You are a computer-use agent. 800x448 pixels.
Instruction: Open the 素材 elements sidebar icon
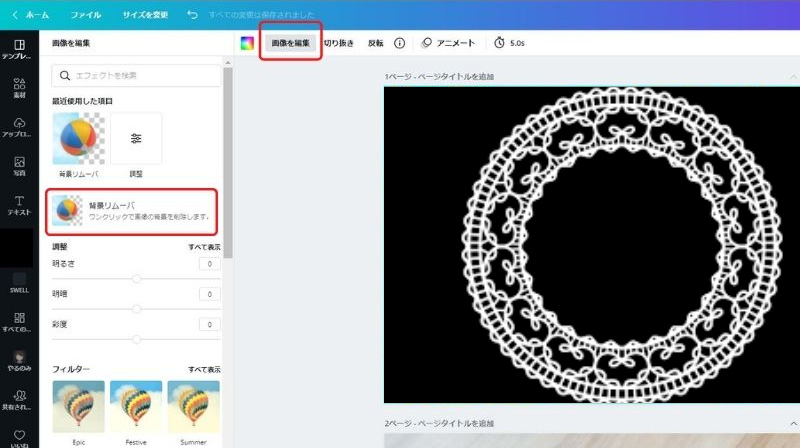pos(19,88)
